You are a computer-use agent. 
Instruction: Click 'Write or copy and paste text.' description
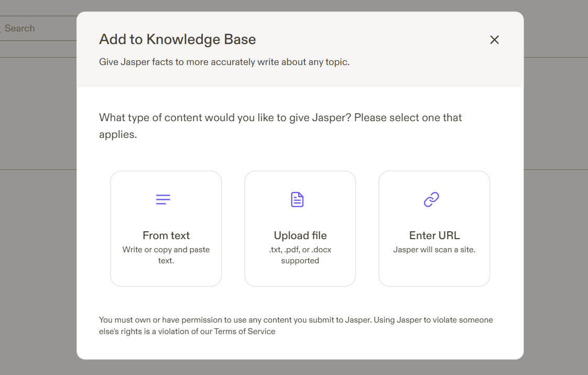point(166,255)
